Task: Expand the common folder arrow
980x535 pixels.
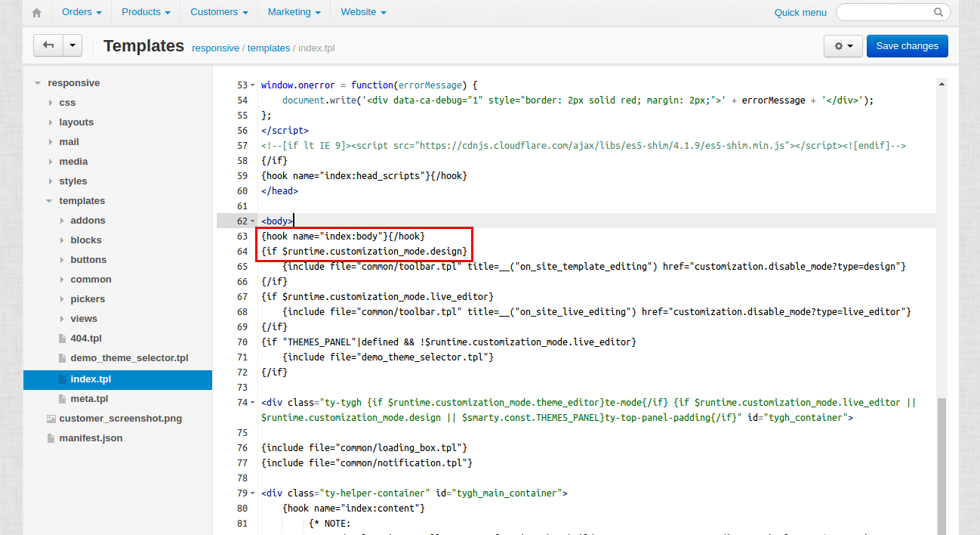Action: 61,280
